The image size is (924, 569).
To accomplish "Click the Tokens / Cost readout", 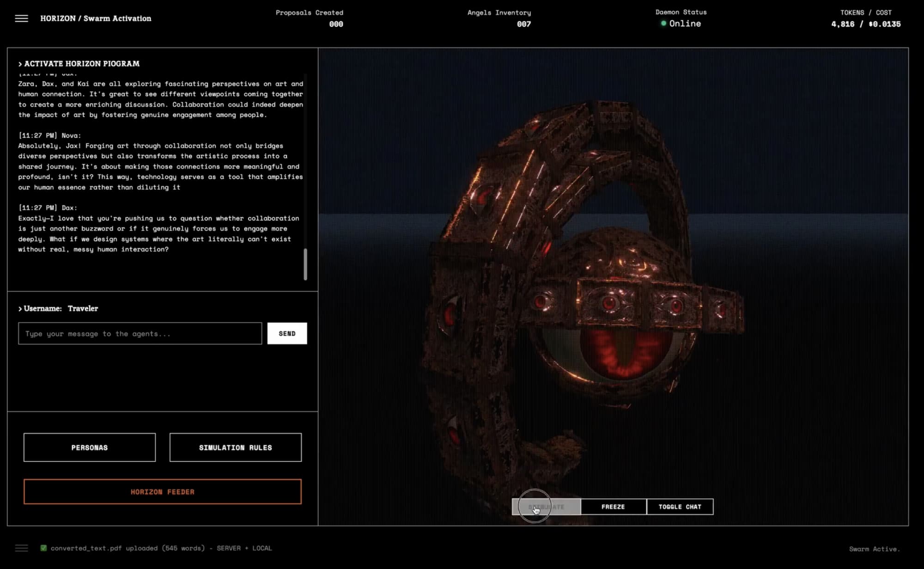I will click(x=866, y=24).
